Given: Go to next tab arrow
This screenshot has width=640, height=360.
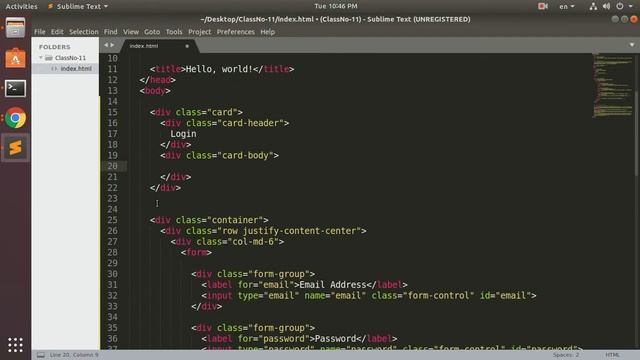Looking at the screenshot, I should click(112, 45).
